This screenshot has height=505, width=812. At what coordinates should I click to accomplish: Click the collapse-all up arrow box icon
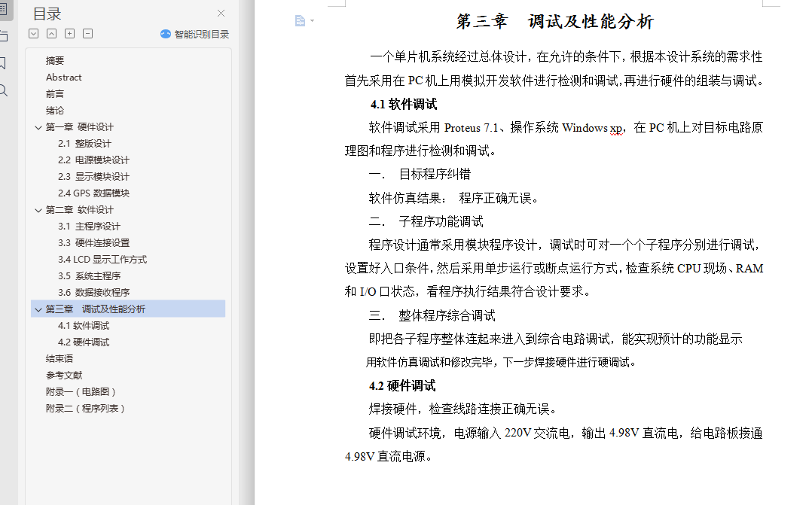[52, 34]
